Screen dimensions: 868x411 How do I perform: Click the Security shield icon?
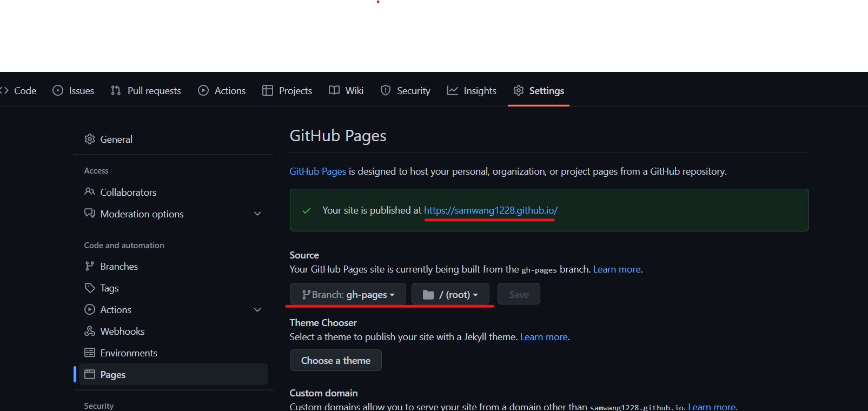[x=386, y=90]
